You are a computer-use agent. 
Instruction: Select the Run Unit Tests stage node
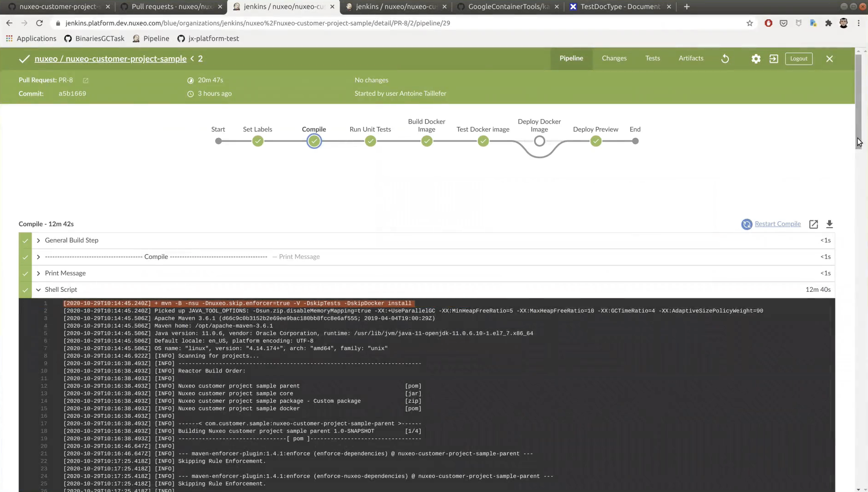[x=370, y=141]
